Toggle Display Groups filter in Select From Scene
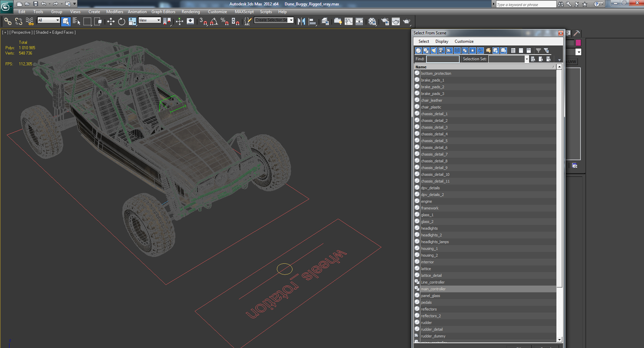 click(x=465, y=50)
